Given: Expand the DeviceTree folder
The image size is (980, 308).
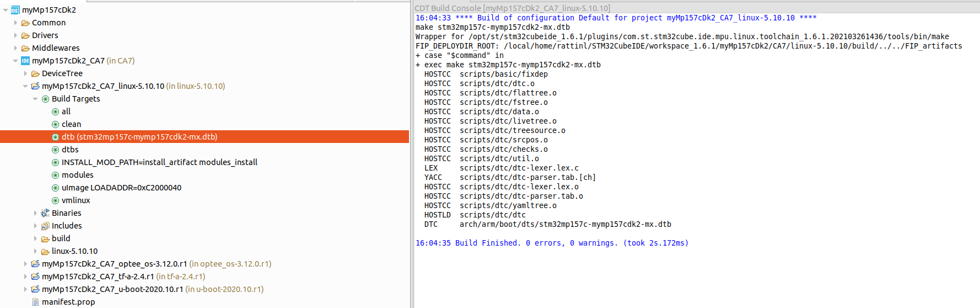Looking at the screenshot, I should [x=25, y=73].
